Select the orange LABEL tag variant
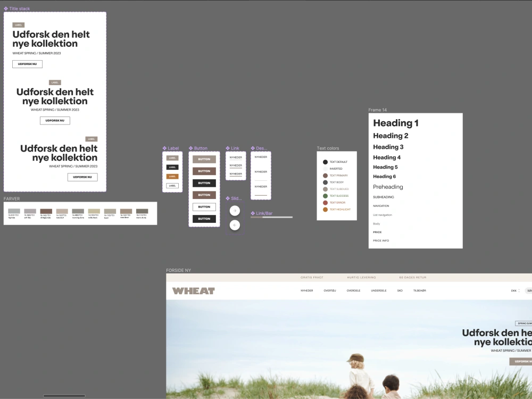This screenshot has width=532, height=399. coord(172,177)
